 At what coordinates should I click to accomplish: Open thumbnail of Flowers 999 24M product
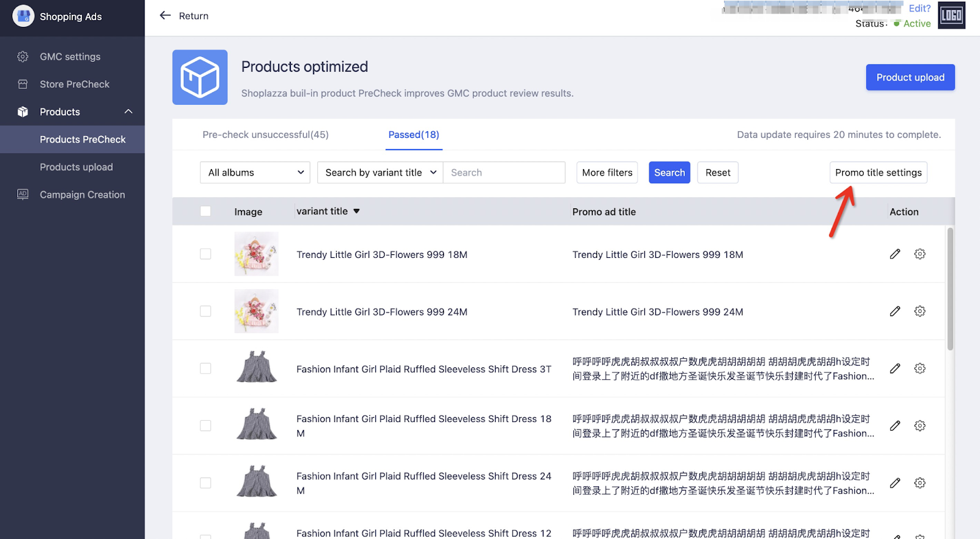[x=256, y=311]
